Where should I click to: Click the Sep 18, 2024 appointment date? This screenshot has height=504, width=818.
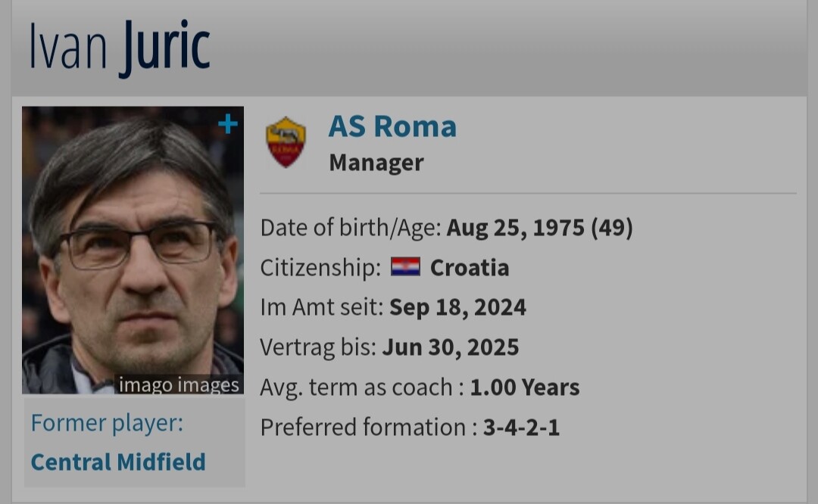(x=457, y=307)
